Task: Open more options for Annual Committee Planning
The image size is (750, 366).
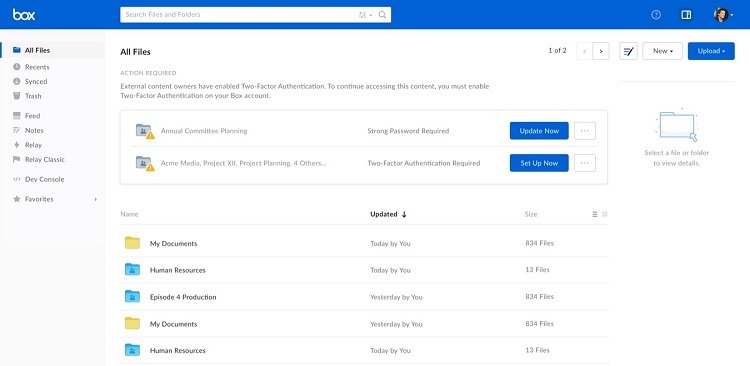Action: pos(585,131)
